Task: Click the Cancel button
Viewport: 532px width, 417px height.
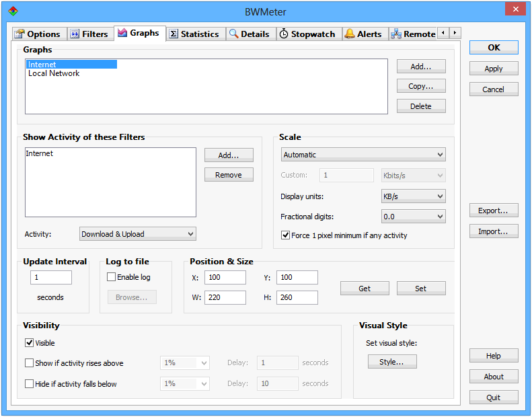Action: (494, 89)
